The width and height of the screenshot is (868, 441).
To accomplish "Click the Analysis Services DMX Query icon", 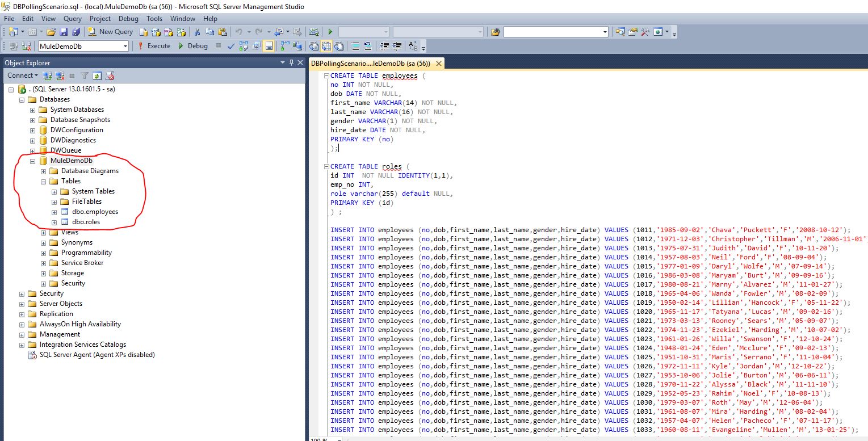I will [x=169, y=32].
